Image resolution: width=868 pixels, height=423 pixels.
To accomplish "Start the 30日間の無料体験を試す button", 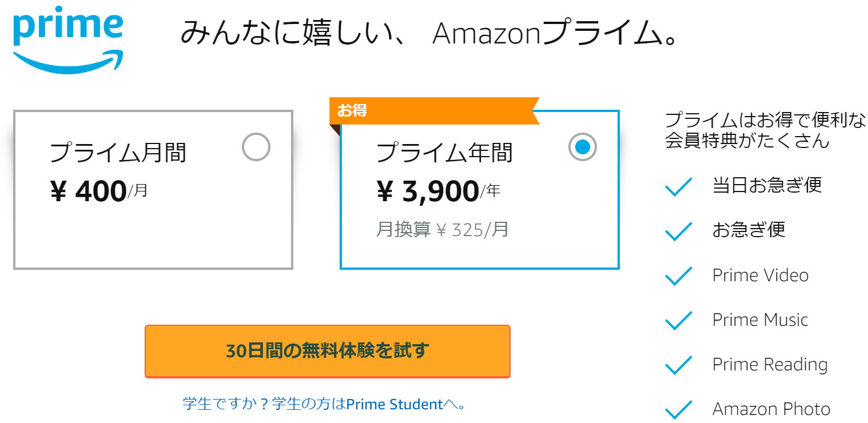I will tap(328, 351).
